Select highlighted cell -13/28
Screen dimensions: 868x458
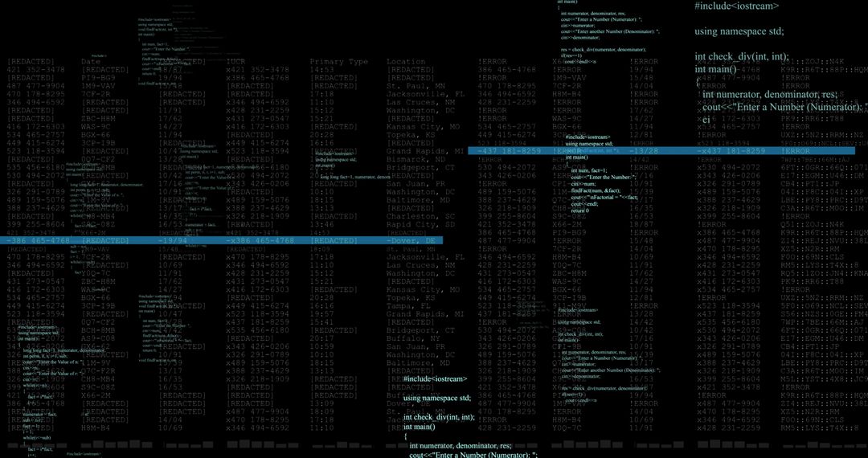pyautogui.click(x=644, y=151)
